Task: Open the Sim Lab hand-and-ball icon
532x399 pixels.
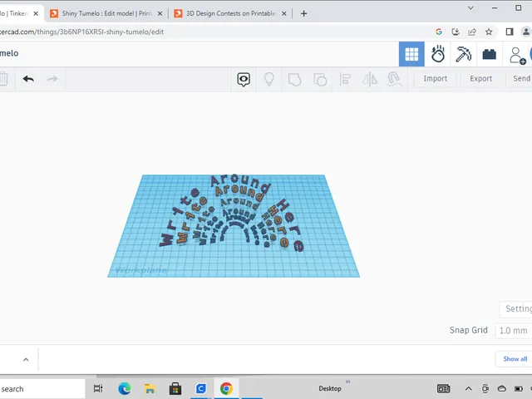Action: coord(438,54)
